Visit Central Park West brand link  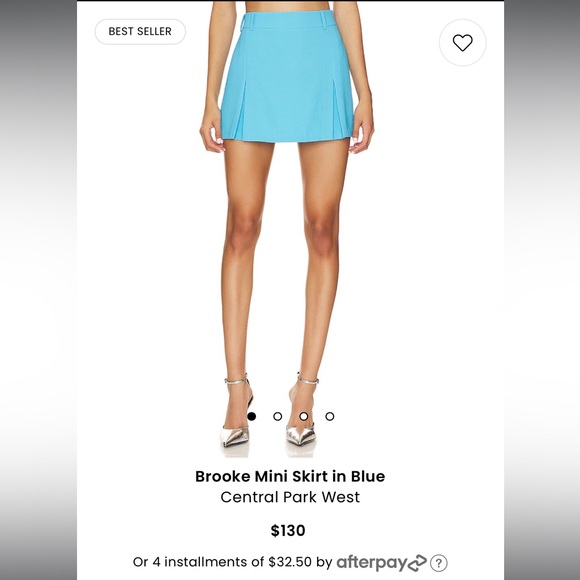pyautogui.click(x=290, y=497)
